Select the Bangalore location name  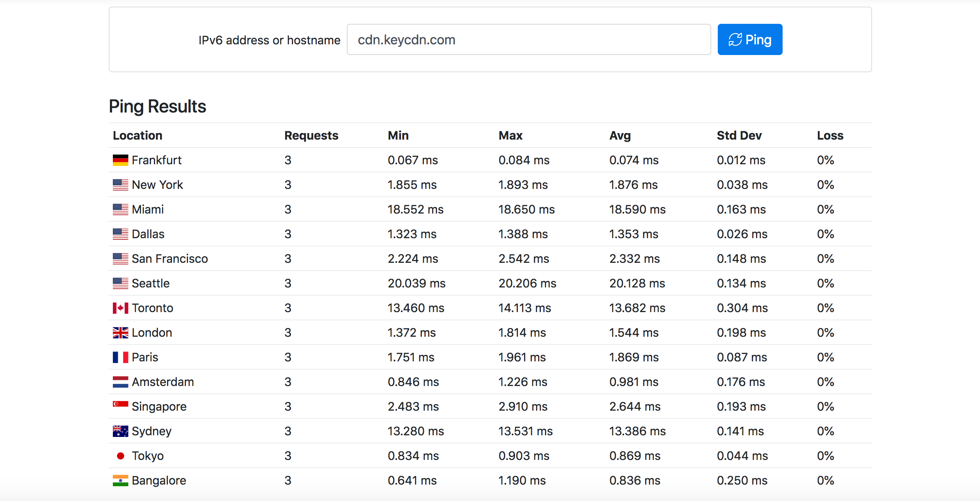coord(159,480)
